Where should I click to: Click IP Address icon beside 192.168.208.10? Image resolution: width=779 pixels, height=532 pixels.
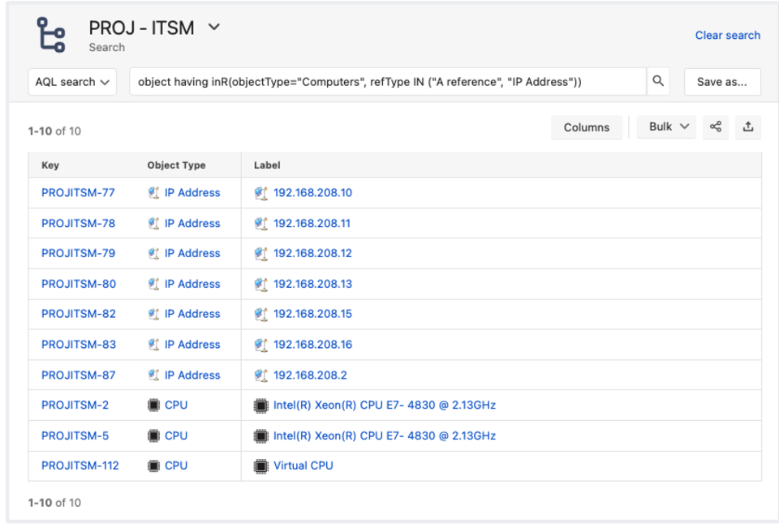pyautogui.click(x=260, y=193)
